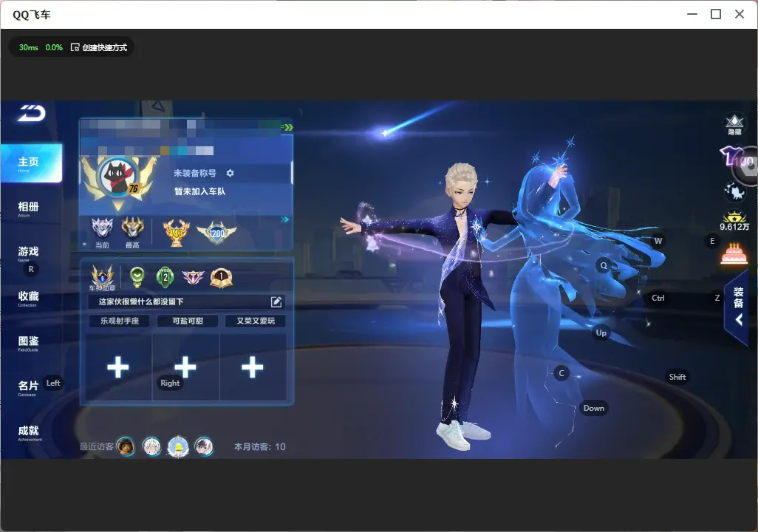Click the Up key overlay hint
This screenshot has height=532, width=758.
point(601,332)
